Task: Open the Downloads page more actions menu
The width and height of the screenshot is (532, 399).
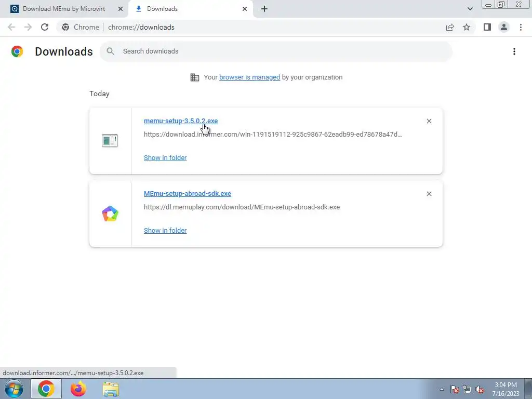Action: [514, 51]
